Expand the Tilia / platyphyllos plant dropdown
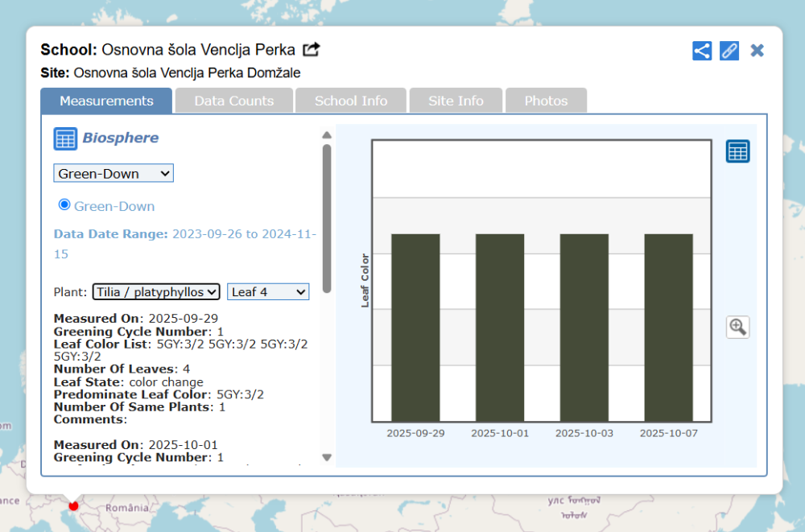Viewport: 805px width, 532px height. [156, 291]
